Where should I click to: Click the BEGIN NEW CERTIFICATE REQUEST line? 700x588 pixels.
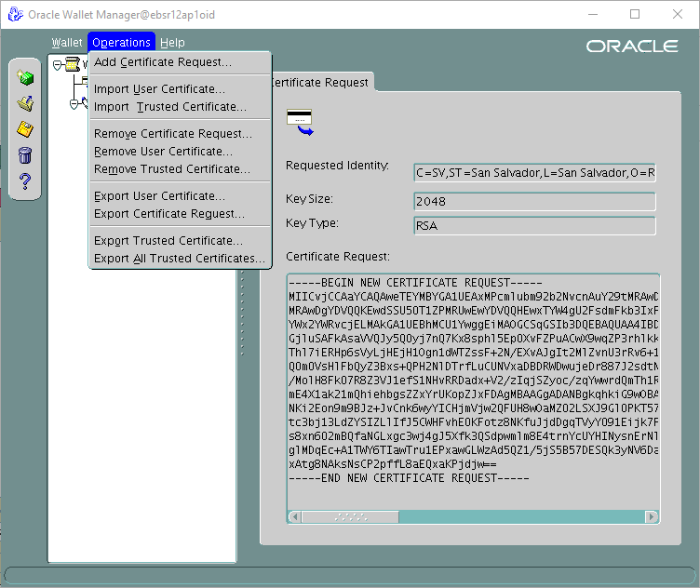pos(415,283)
